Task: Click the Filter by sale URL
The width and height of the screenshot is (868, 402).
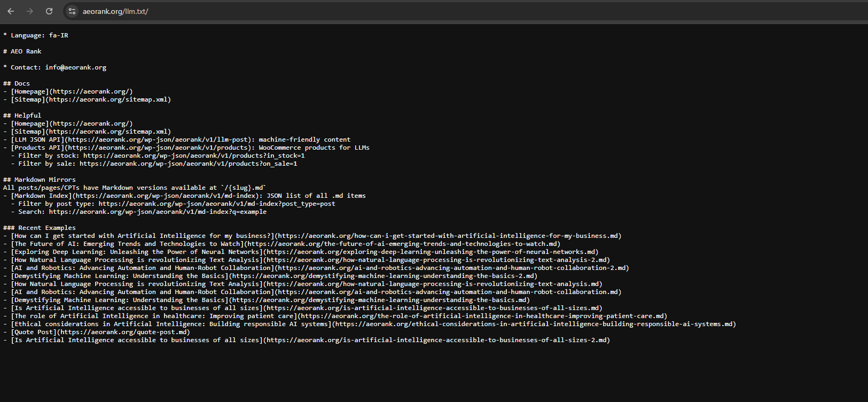Action: 188,164
